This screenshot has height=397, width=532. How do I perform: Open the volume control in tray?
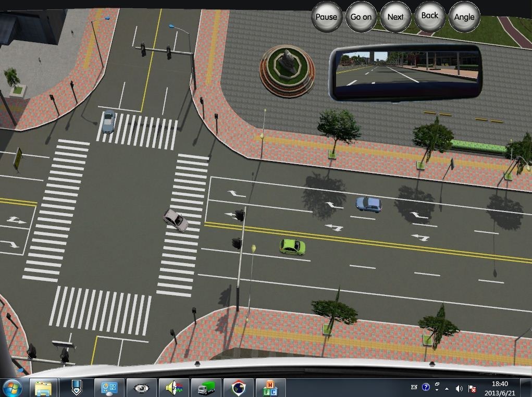click(x=459, y=388)
